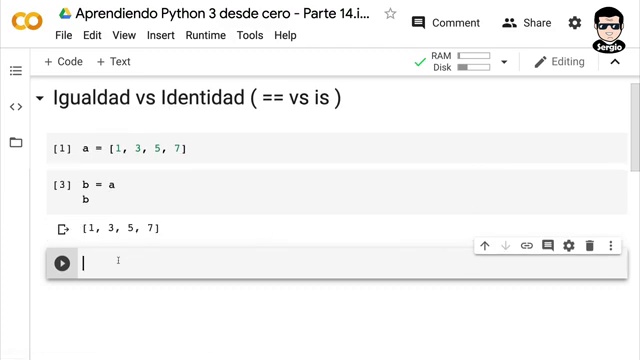Open the Files panel

pos(16,142)
